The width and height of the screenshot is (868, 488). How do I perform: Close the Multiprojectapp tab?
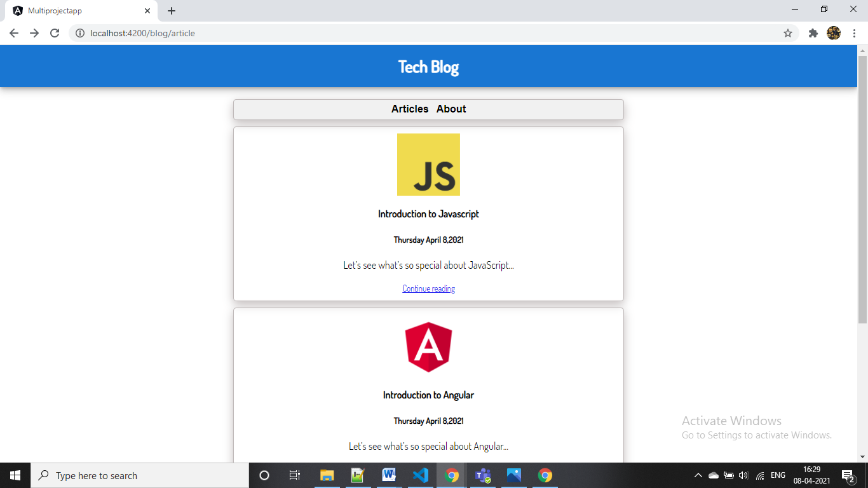(x=147, y=11)
